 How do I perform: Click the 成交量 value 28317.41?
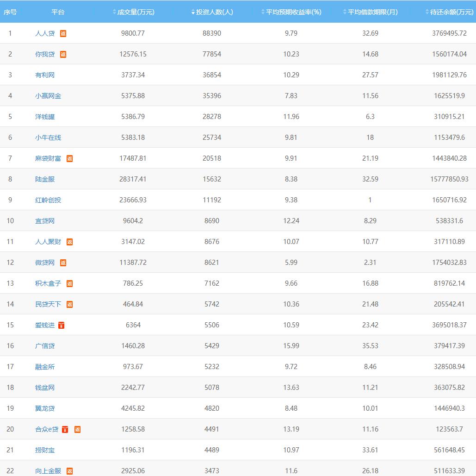coord(133,179)
